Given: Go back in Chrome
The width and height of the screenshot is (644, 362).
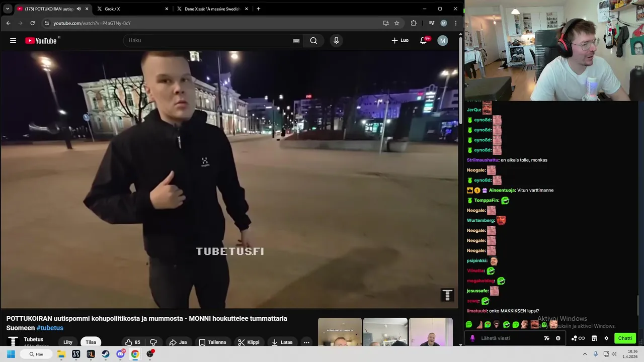Looking at the screenshot, I should pyautogui.click(x=8, y=23).
